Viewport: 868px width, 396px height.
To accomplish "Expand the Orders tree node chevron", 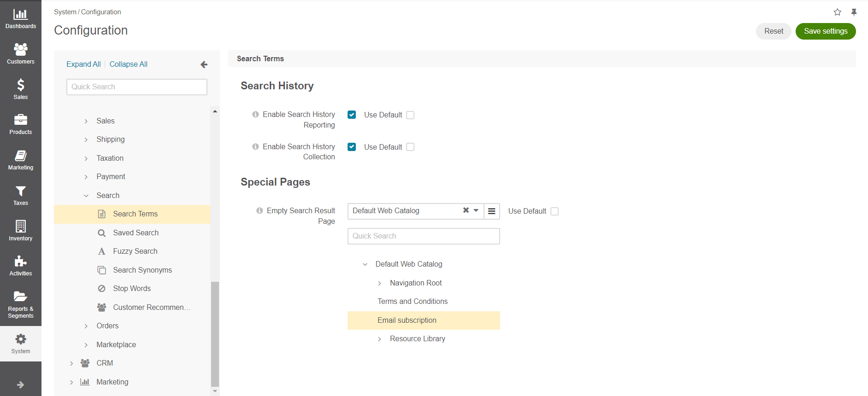I will [86, 326].
